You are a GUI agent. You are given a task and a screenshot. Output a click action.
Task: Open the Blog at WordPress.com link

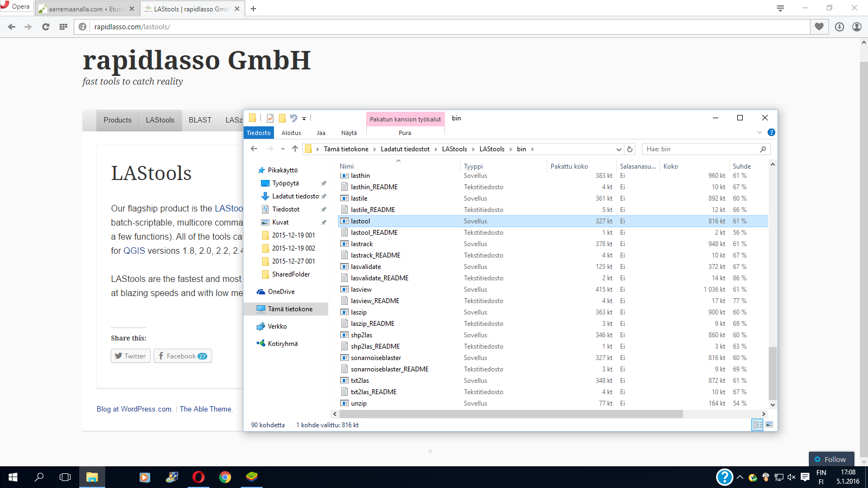point(134,409)
